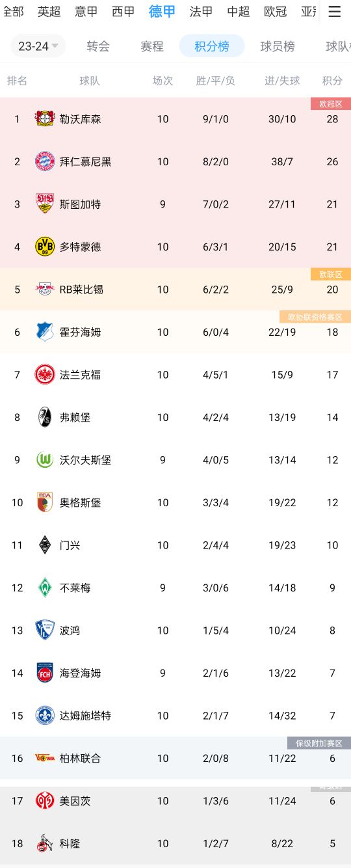Select the 欧冠 league tab
This screenshot has height=868, width=351.
(x=276, y=11)
